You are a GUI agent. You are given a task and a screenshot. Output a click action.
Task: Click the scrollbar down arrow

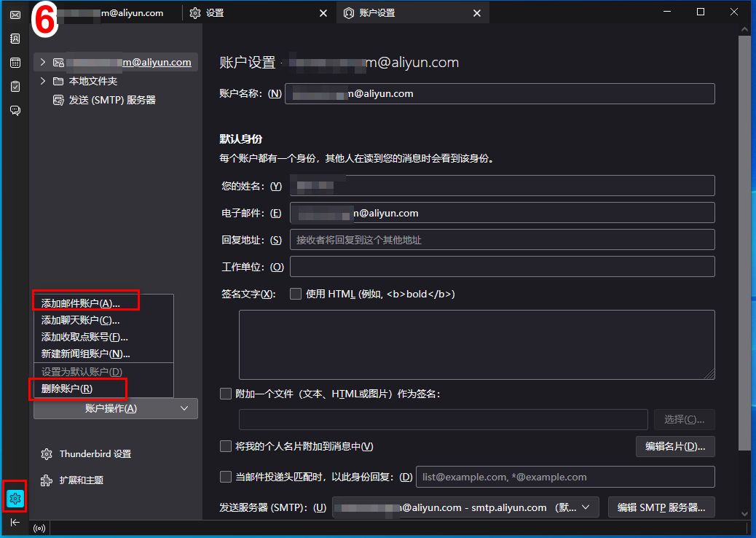744,513
